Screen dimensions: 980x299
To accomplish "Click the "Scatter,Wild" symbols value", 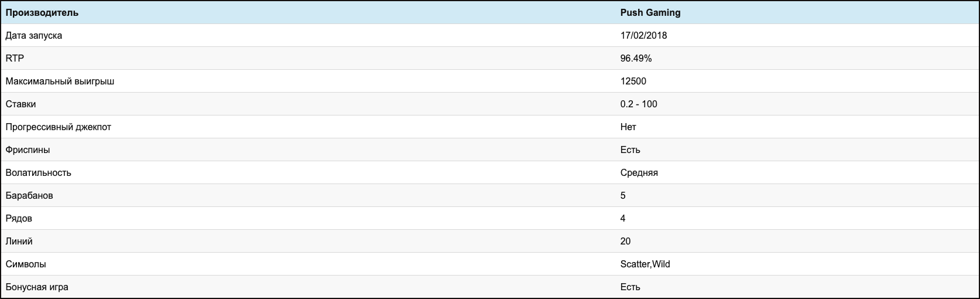I will point(645,264).
